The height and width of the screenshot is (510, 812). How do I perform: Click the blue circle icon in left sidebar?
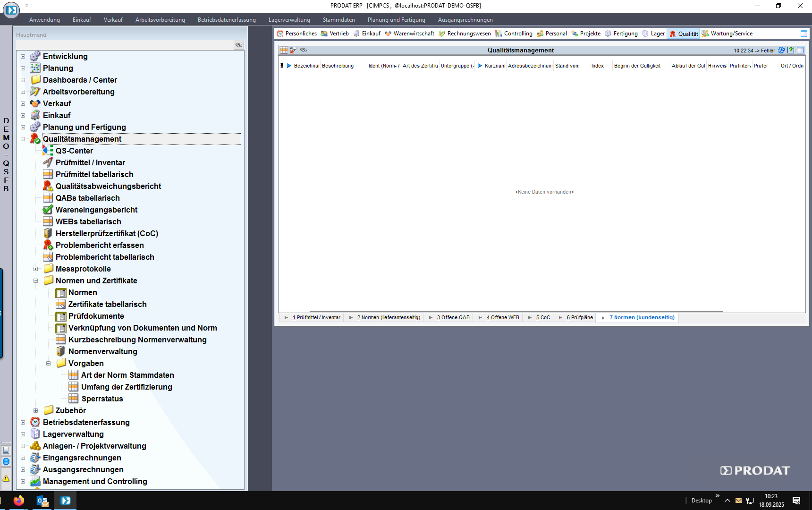pos(6,461)
